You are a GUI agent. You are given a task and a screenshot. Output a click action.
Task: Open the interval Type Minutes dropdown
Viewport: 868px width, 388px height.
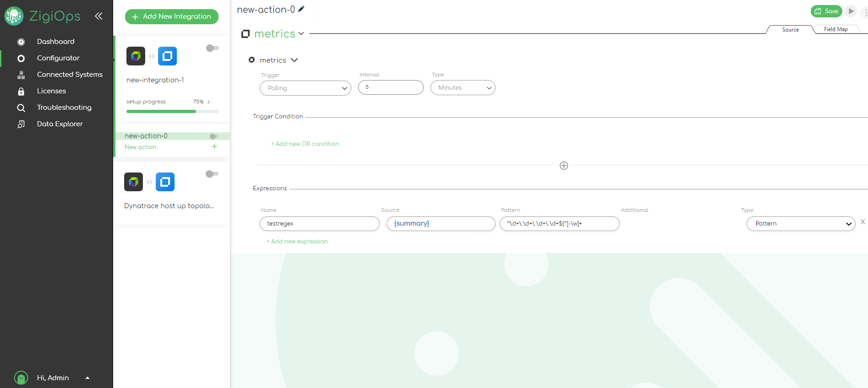463,88
